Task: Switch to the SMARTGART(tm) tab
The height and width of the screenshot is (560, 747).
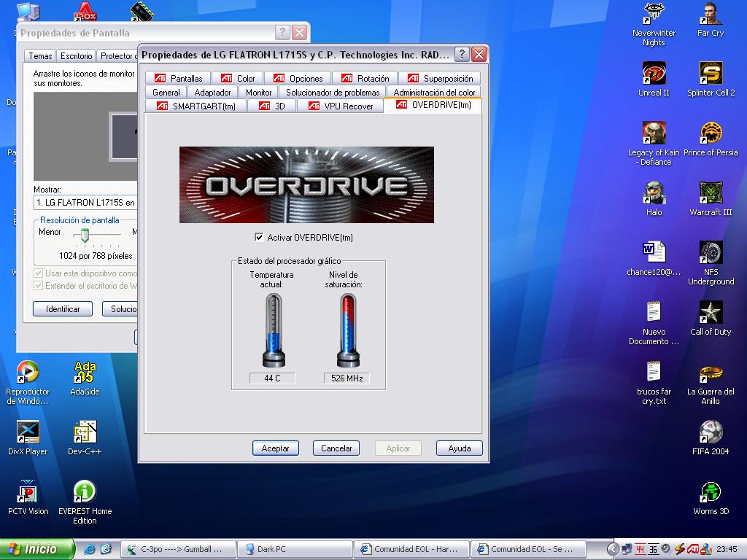Action: coord(196,106)
